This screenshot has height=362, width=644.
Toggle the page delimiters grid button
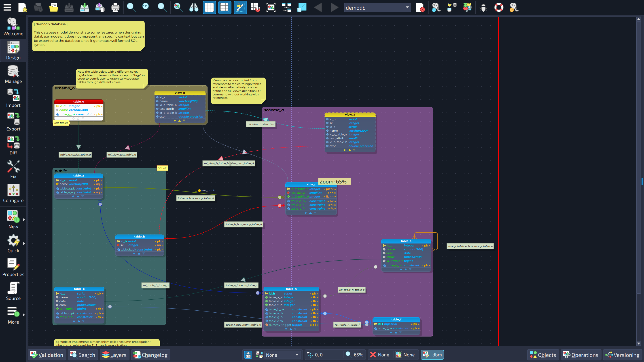pos(225,8)
